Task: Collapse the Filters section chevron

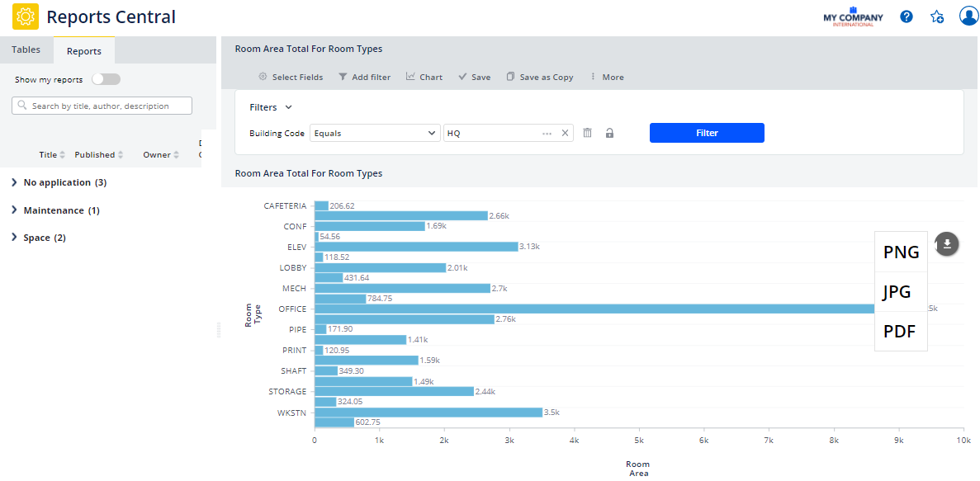Action: click(x=288, y=107)
